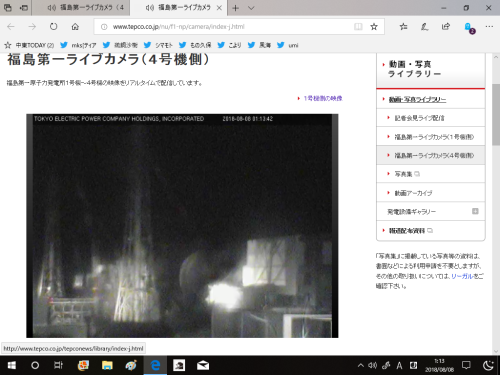Open Task View taskbar icon
Viewport: 500px width, 375px height.
coord(58,366)
